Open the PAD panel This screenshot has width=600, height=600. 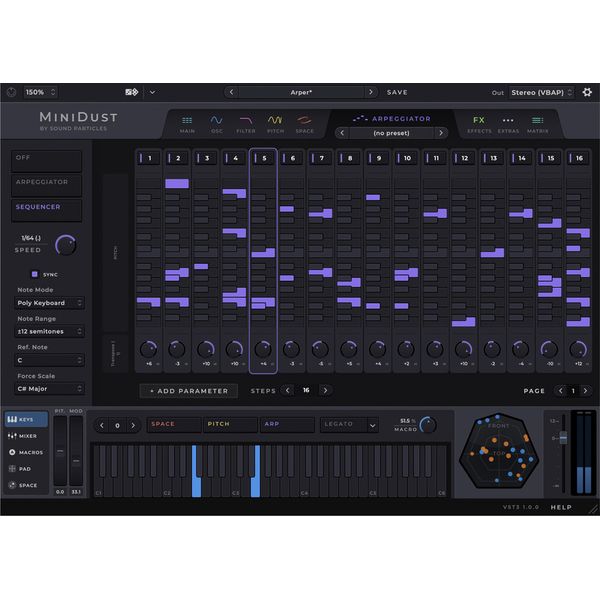(26, 469)
